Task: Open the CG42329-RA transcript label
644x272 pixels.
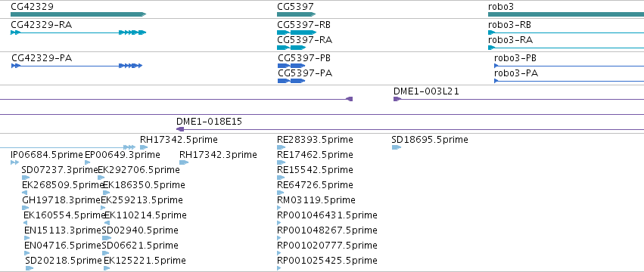Action: 42,25
